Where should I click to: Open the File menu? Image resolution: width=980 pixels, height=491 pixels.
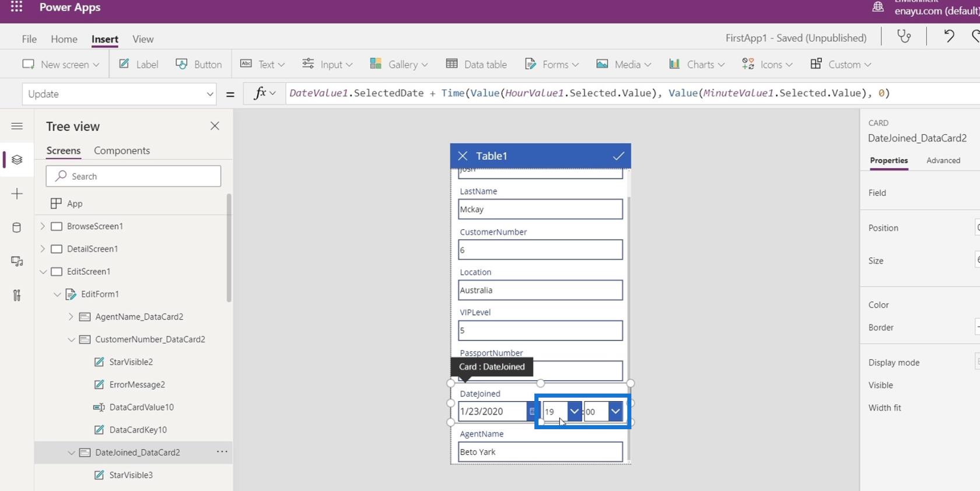click(x=29, y=39)
